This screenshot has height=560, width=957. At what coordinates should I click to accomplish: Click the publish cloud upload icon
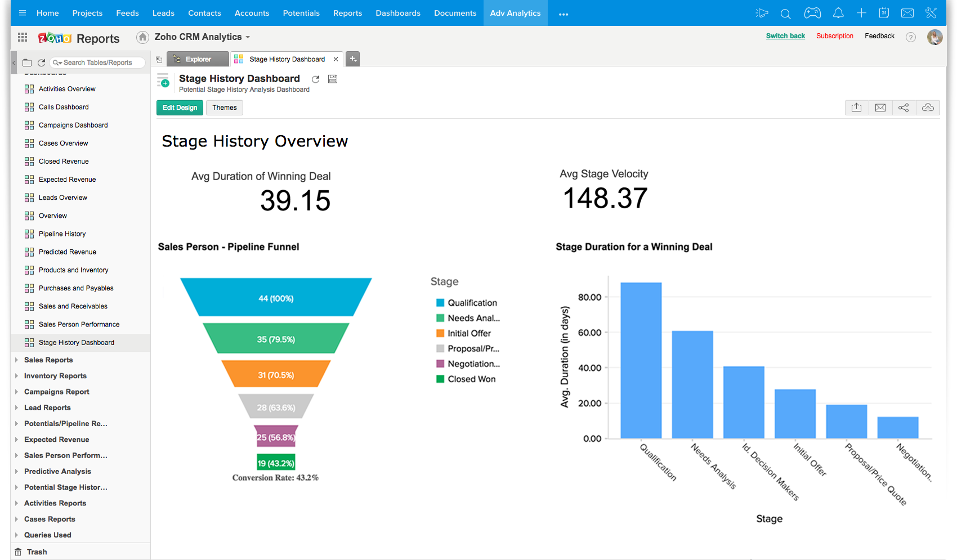928,107
